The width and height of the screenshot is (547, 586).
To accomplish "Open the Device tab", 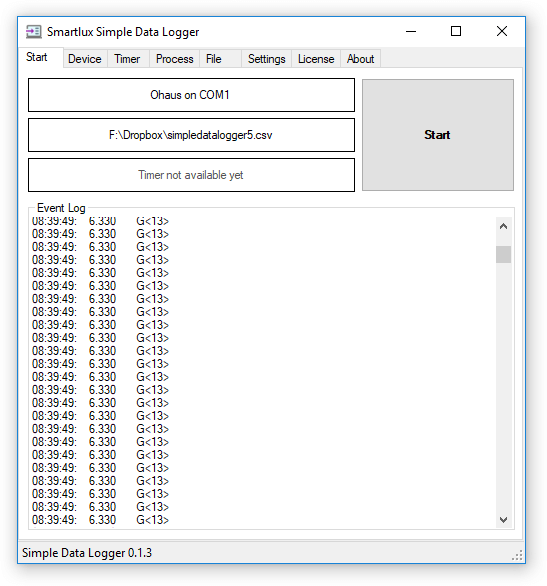I will click(x=85, y=59).
